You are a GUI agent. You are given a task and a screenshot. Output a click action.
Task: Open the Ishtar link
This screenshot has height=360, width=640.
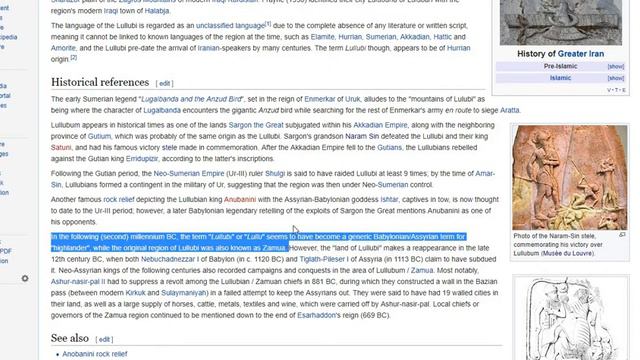389,200
